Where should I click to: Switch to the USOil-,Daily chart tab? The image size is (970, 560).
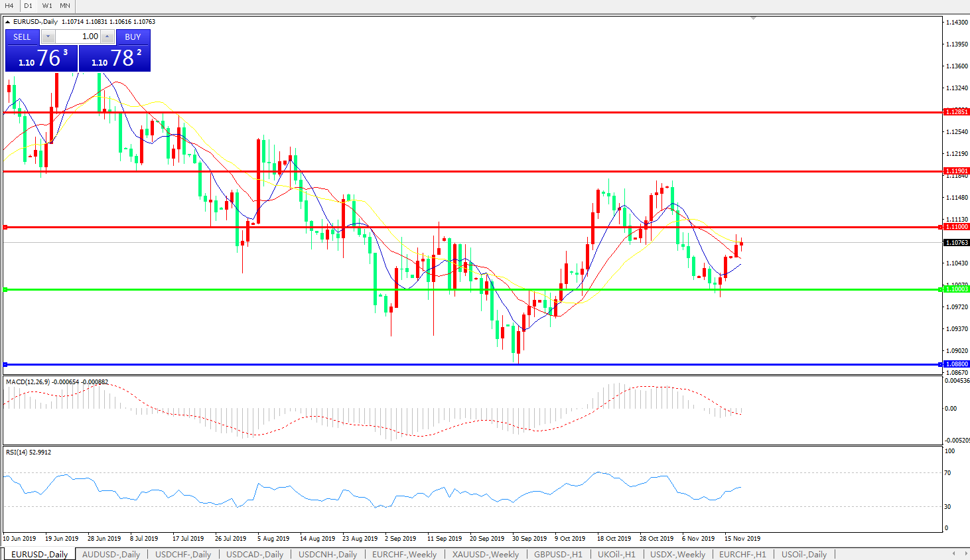point(803,554)
